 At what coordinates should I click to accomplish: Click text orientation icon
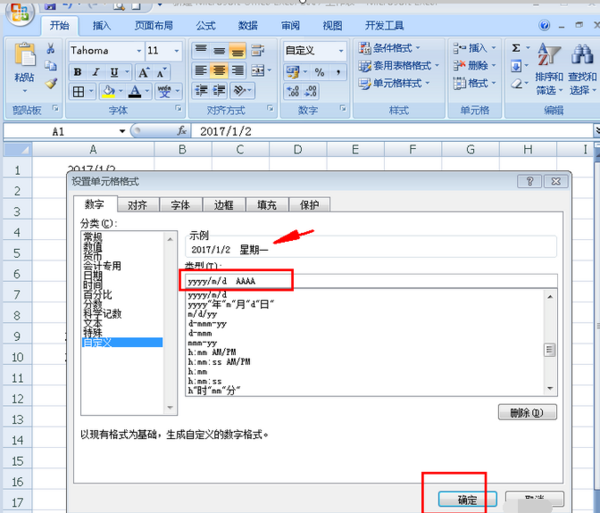point(240,91)
